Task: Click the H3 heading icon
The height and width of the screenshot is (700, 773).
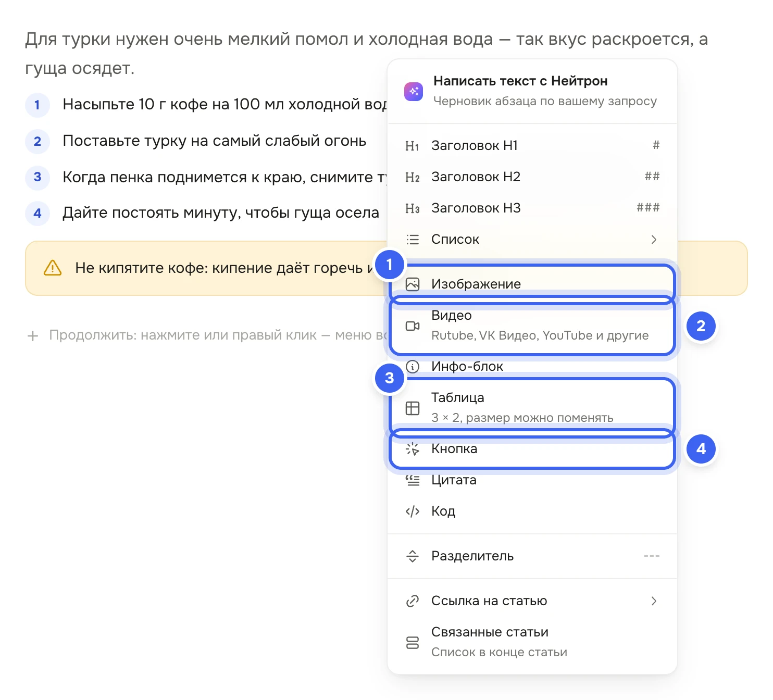Action: pos(412,208)
